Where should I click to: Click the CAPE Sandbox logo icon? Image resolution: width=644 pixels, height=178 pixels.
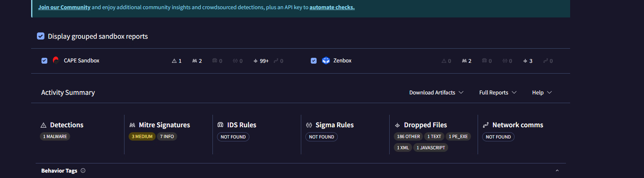coord(56,60)
